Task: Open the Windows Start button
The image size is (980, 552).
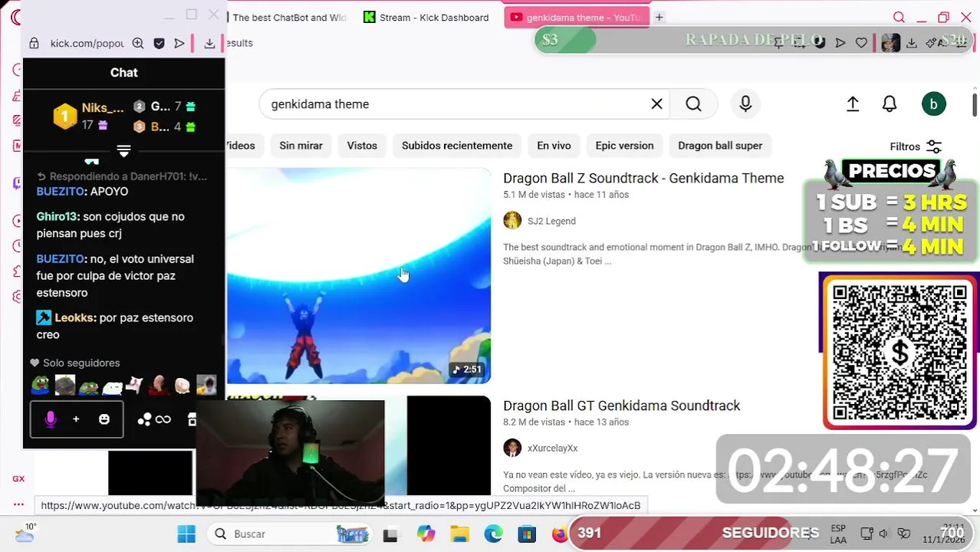Action: (x=186, y=534)
